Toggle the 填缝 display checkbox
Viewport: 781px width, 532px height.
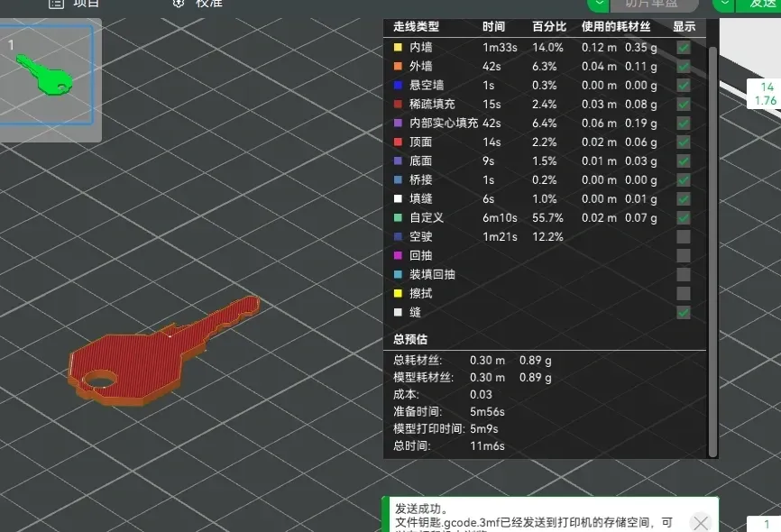(x=684, y=198)
